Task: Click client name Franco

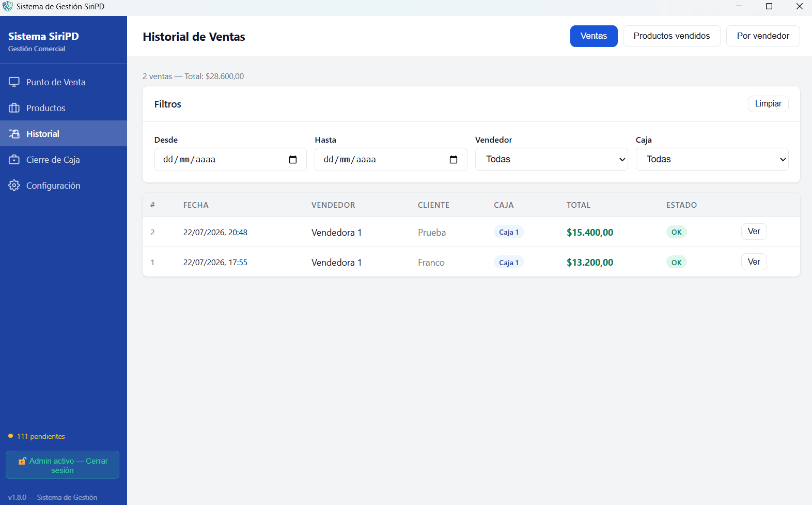Action: (431, 263)
